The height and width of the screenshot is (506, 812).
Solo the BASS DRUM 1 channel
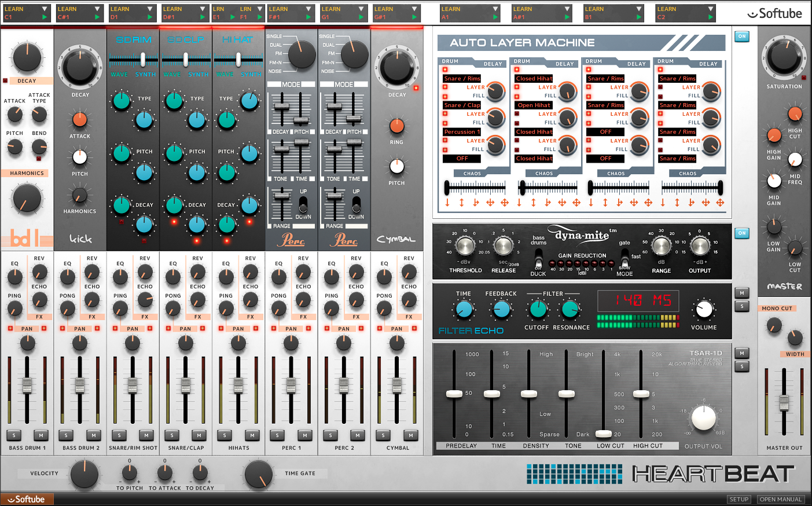point(14,435)
